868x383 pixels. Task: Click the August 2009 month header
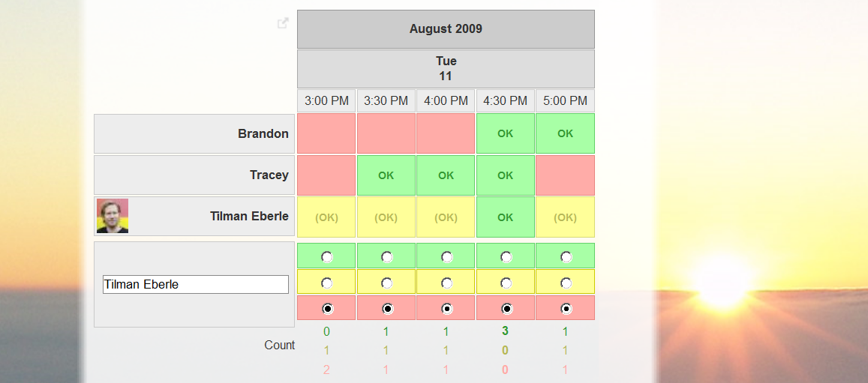tap(446, 29)
